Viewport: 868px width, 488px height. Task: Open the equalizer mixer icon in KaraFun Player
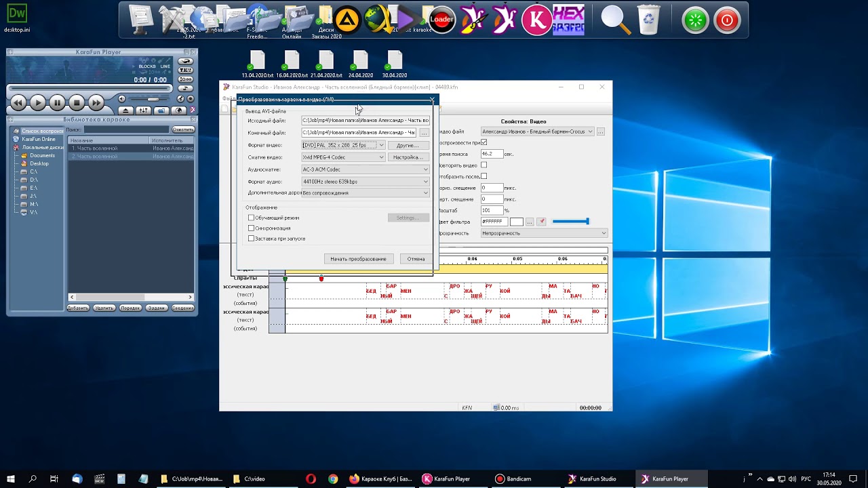[143, 110]
